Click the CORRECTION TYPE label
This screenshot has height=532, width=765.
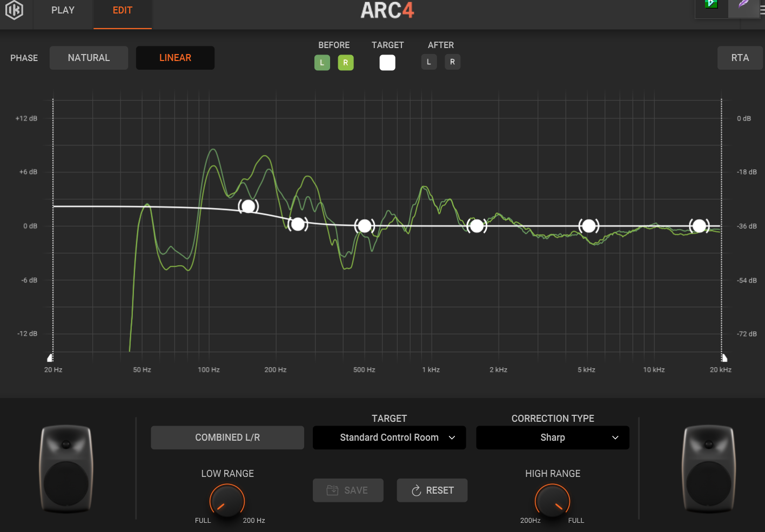point(553,419)
